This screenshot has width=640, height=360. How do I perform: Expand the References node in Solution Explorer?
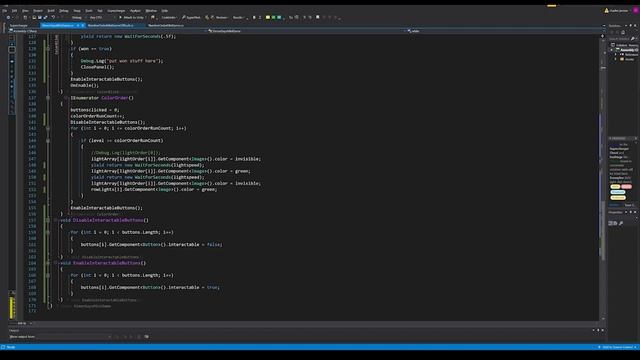[x=616, y=54]
